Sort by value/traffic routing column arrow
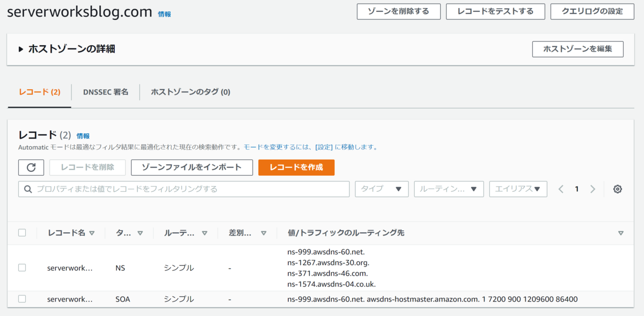Viewport: 644px width, 316px height. pyautogui.click(x=621, y=233)
